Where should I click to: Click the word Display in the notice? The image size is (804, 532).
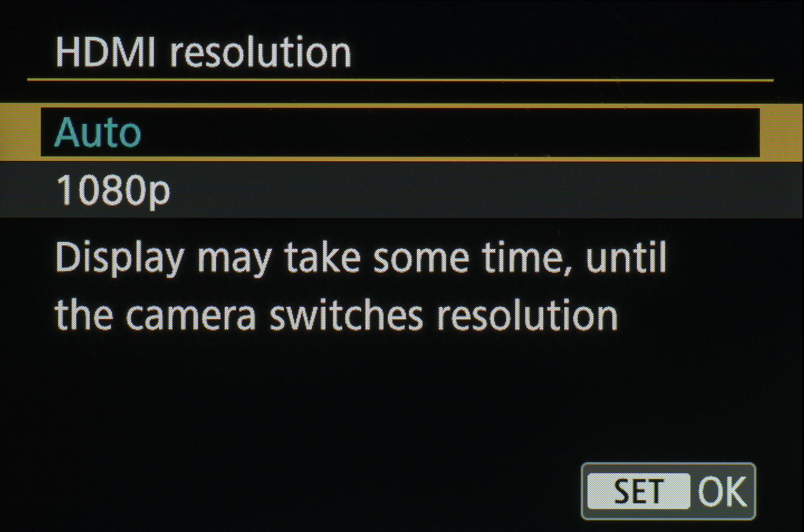tap(120, 259)
